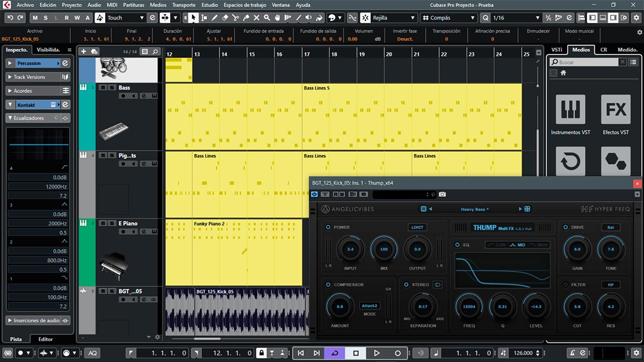
Task: Open the Compás grid type dropdown
Action: click(448, 18)
